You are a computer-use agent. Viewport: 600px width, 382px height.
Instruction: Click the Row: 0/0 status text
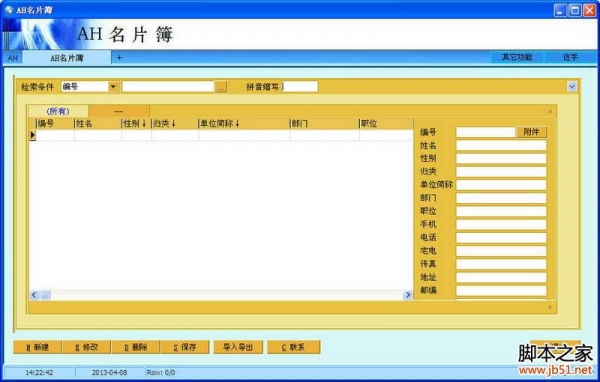click(161, 372)
